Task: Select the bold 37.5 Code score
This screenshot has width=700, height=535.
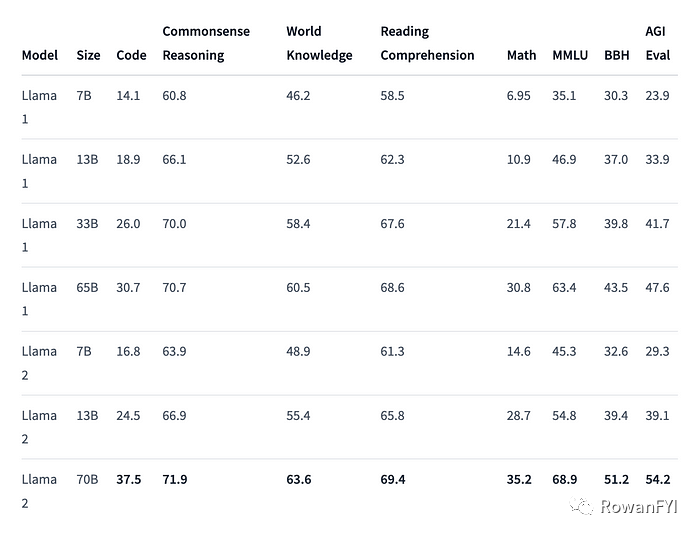Action: click(129, 479)
